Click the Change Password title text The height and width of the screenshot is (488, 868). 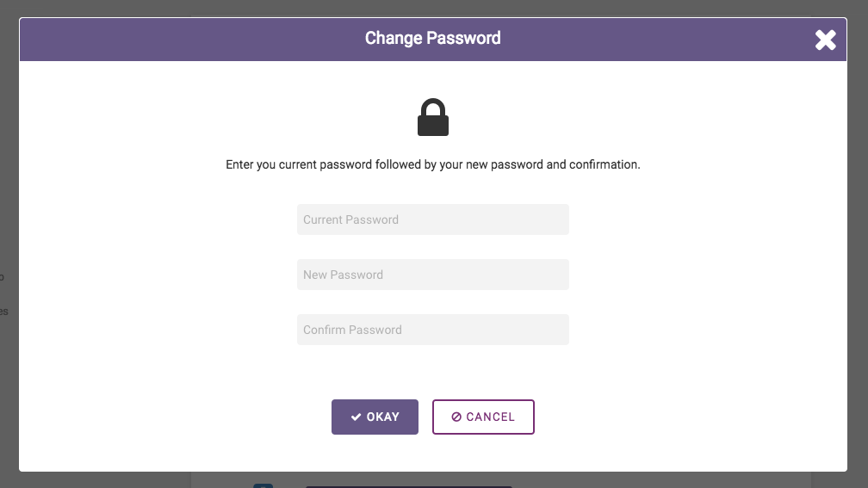[433, 38]
